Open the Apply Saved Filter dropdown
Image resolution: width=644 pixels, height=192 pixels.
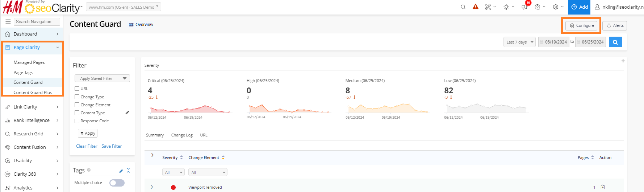pos(102,78)
